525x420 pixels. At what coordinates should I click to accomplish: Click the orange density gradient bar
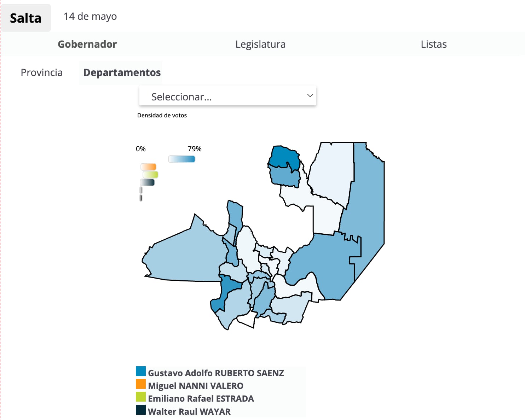[148, 167]
